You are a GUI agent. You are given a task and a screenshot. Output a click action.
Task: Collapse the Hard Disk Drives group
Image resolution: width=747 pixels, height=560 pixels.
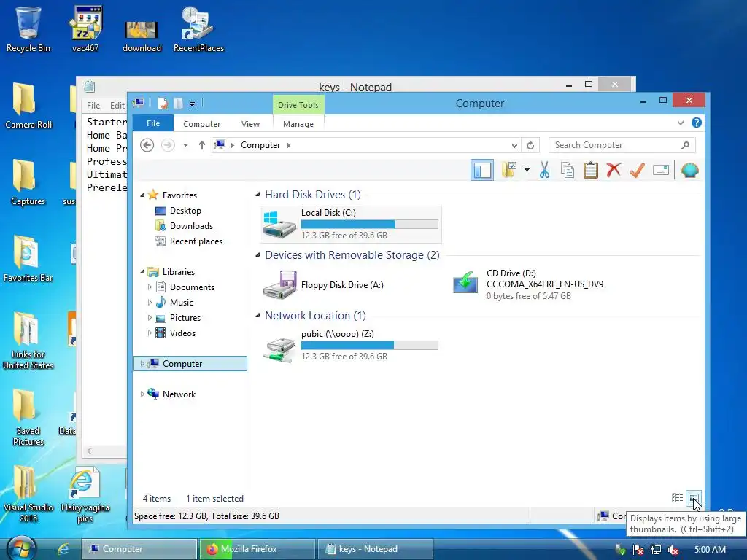(x=258, y=194)
